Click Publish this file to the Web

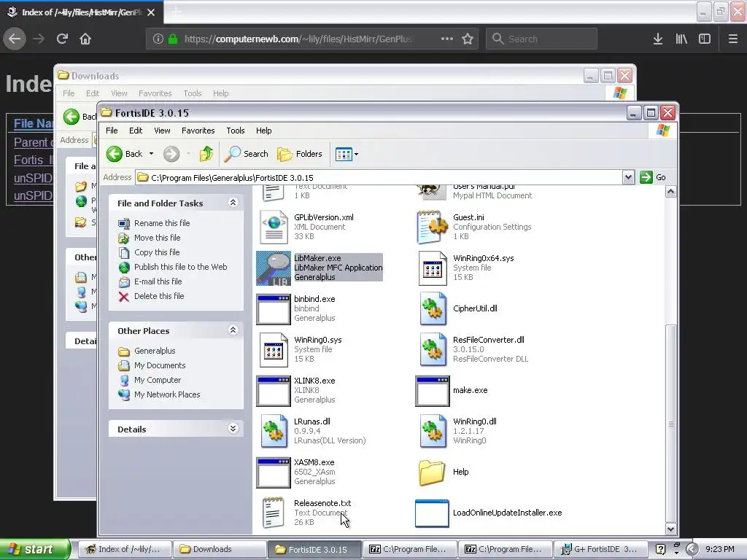click(181, 267)
